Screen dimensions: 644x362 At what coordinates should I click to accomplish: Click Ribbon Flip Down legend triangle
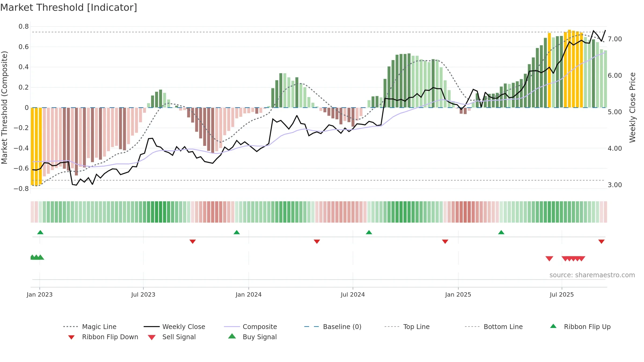pos(71,337)
